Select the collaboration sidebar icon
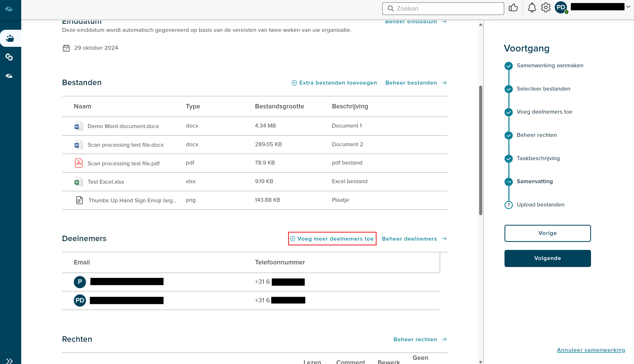 pyautogui.click(x=10, y=39)
